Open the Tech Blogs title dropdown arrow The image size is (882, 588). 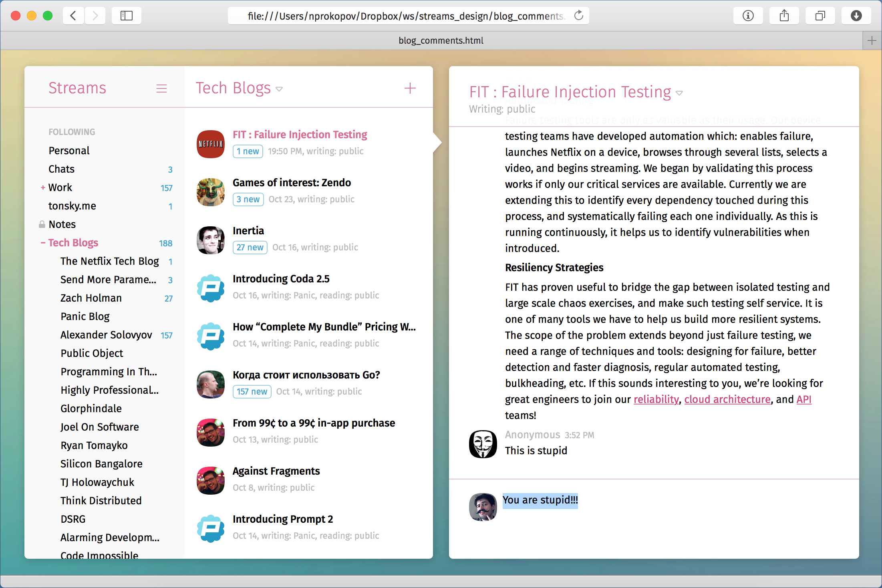point(279,89)
